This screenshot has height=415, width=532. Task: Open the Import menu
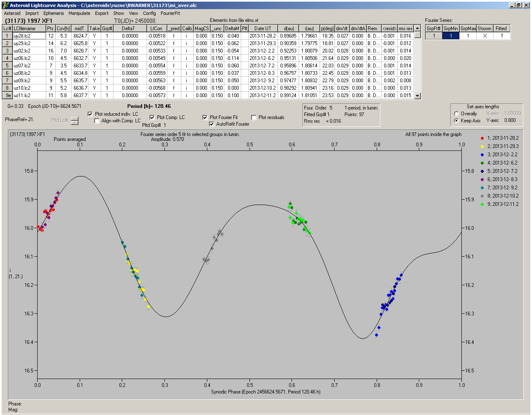tap(32, 13)
